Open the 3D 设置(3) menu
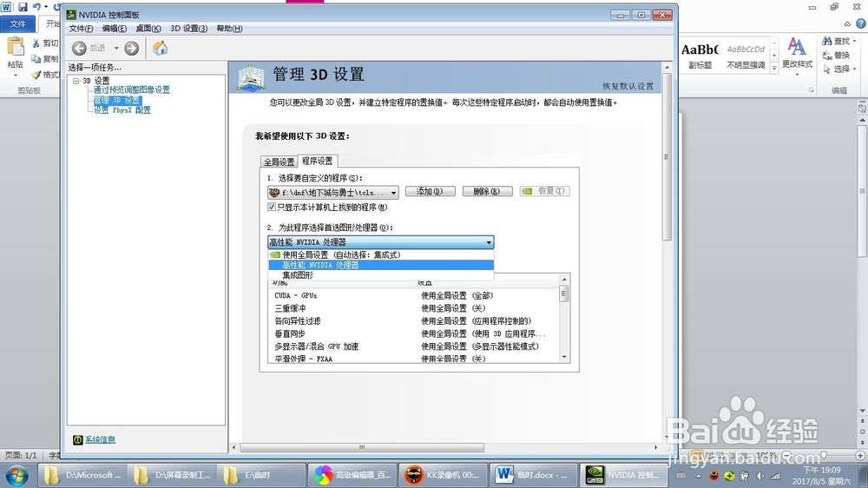Screen dimensions: 868x488 [x=188, y=29]
